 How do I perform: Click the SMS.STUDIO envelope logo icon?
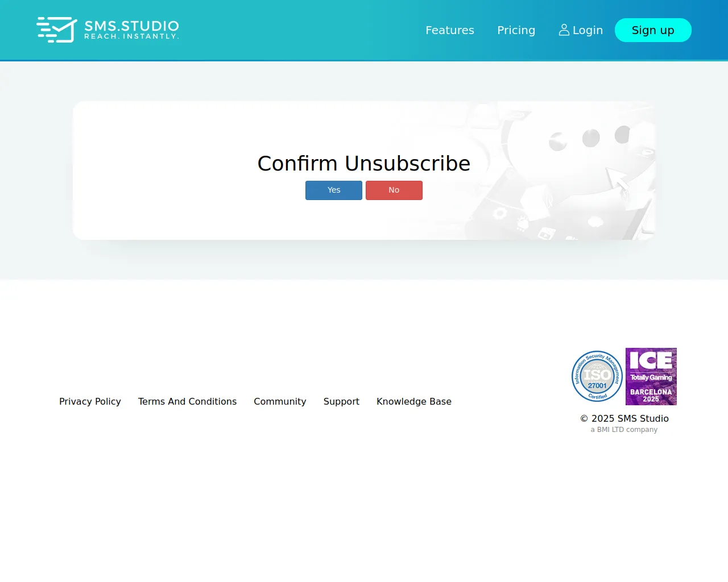[55, 30]
